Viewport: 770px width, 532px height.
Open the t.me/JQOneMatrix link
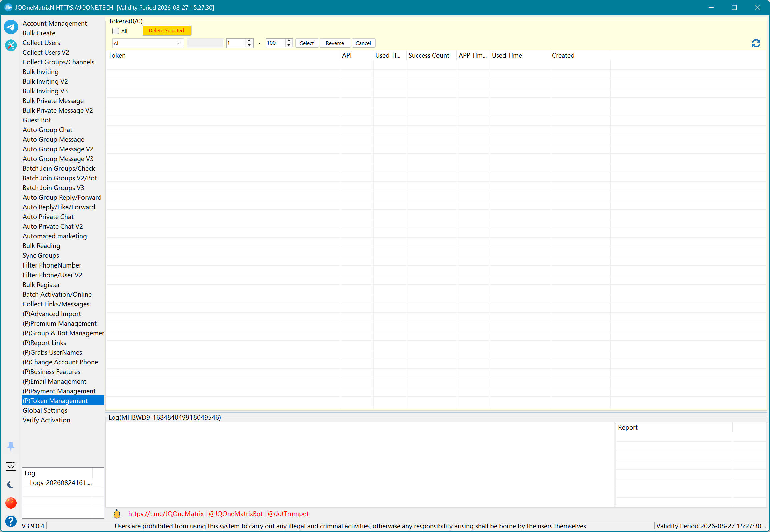[x=166, y=514]
